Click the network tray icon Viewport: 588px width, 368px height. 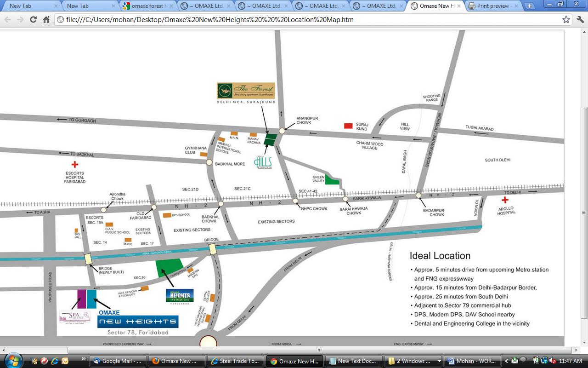(544, 361)
